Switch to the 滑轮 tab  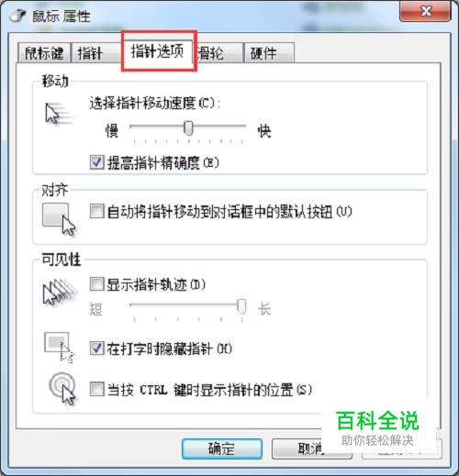pyautogui.click(x=218, y=53)
